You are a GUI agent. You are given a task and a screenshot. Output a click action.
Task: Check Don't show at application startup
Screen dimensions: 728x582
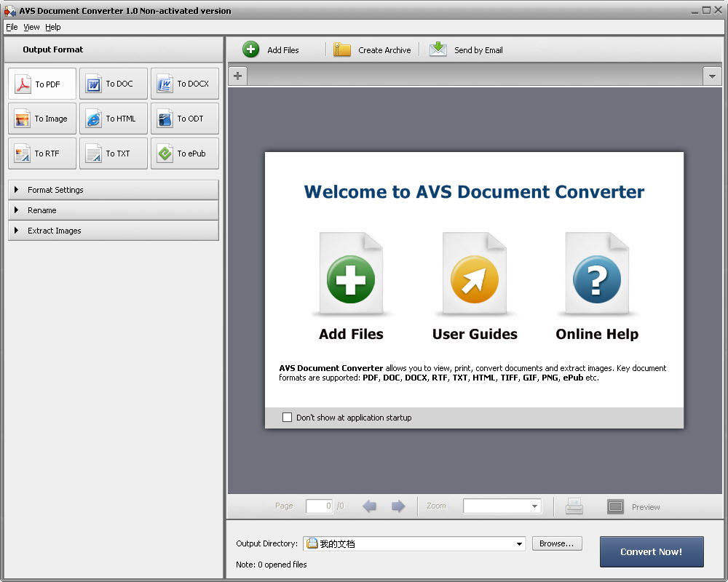pos(287,418)
